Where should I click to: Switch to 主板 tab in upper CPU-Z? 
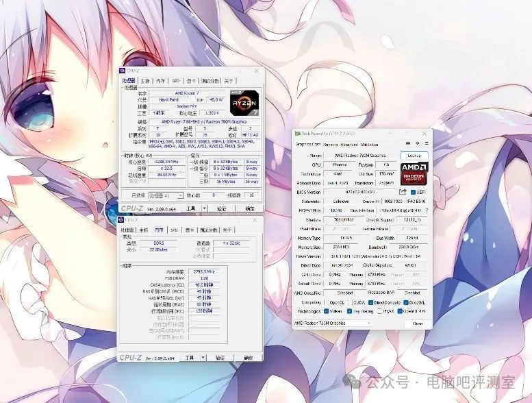pos(145,81)
